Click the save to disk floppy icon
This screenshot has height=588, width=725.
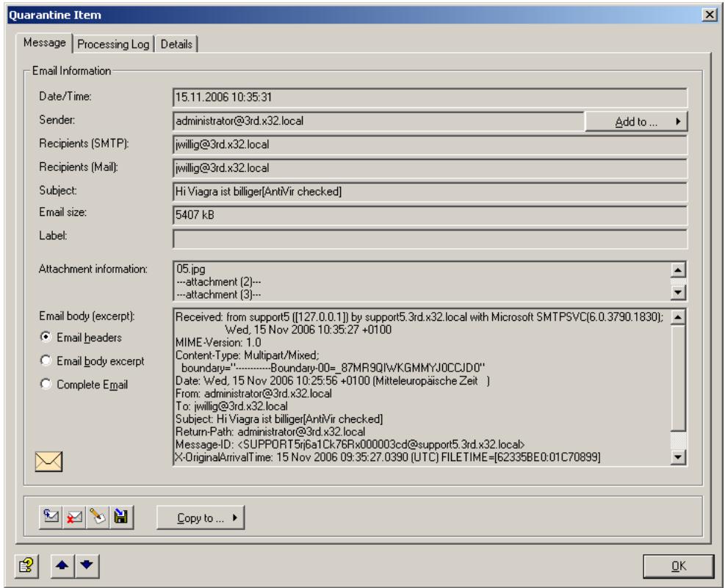coord(121,517)
